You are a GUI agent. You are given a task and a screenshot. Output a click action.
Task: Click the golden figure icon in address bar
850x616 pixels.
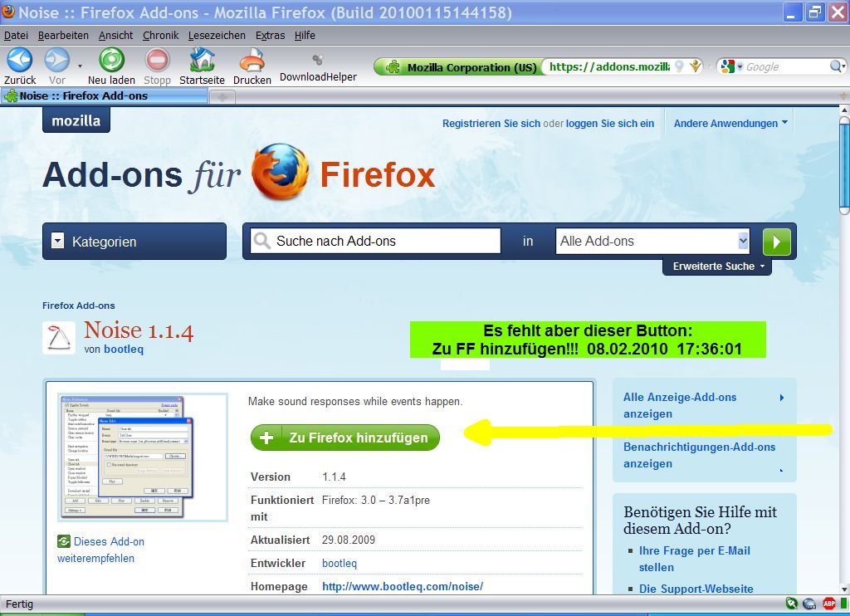tap(695, 66)
